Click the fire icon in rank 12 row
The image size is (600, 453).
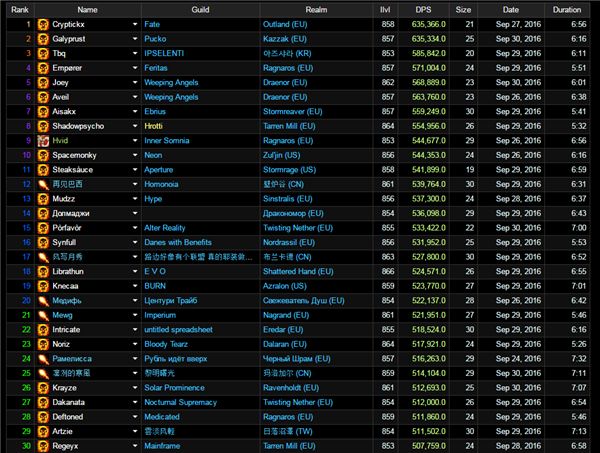(x=43, y=184)
